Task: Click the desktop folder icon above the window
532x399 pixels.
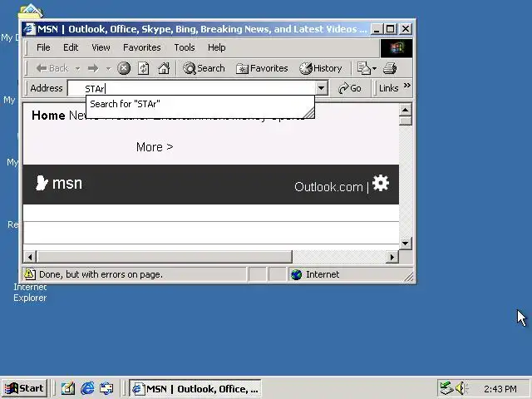Action: 31,11
